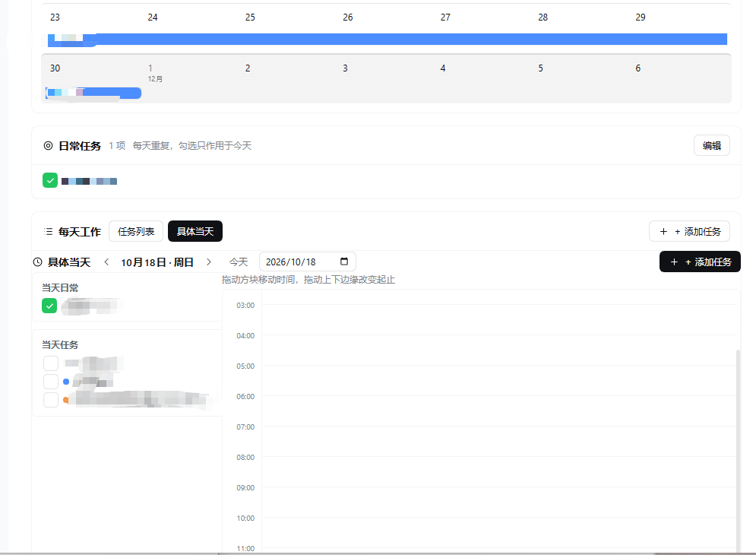Screen dimensions: 756x555
Task: Click the 10月18日 · 周日 date label
Action: [157, 262]
